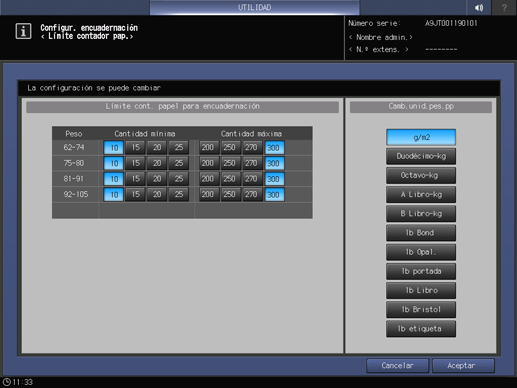Choose B Libro-kg weight unit
The image size is (517, 388).
point(421,214)
